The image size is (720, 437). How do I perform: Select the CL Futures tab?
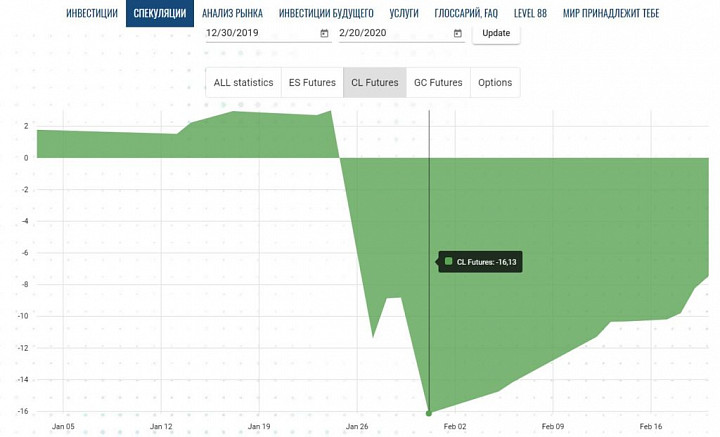[x=375, y=83]
